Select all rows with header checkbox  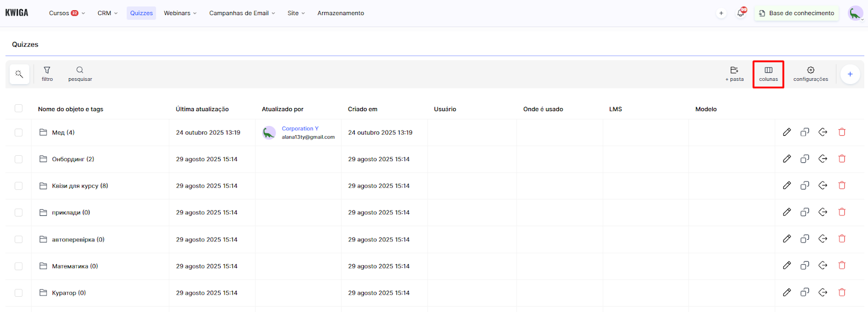click(x=18, y=109)
